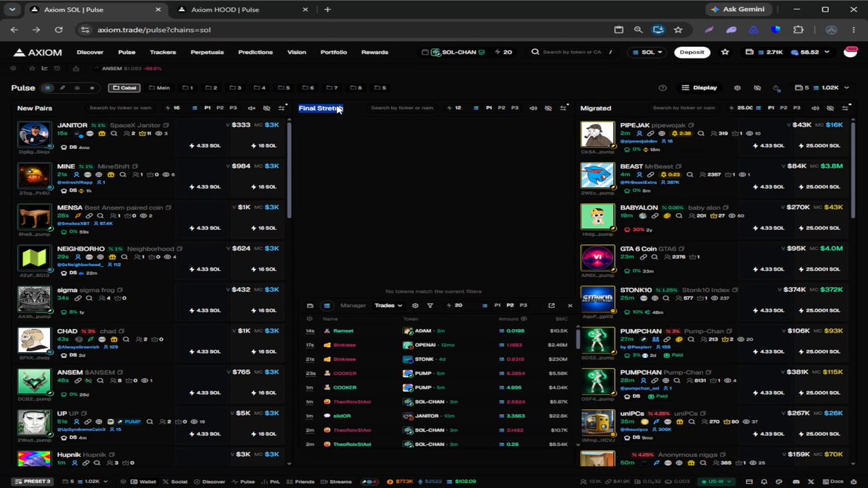The width and height of the screenshot is (868, 488).
Task: Open the @MrBeastExtra profile link
Action: point(639,182)
